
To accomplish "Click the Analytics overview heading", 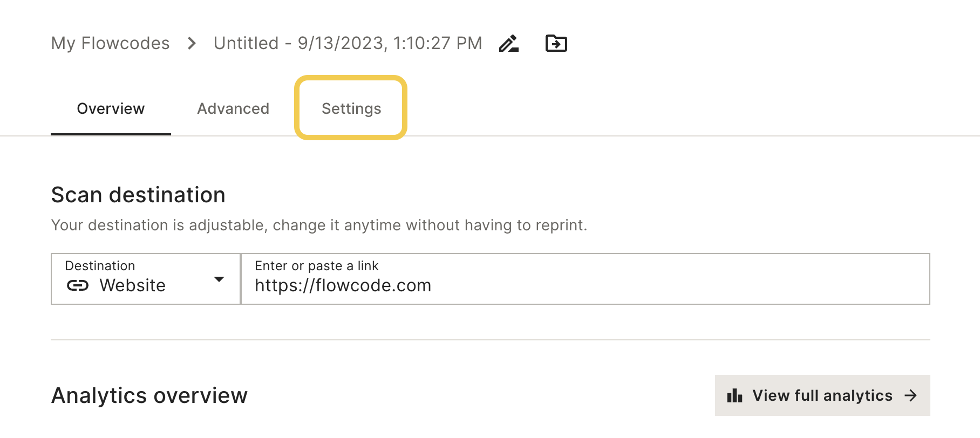I will click(149, 395).
